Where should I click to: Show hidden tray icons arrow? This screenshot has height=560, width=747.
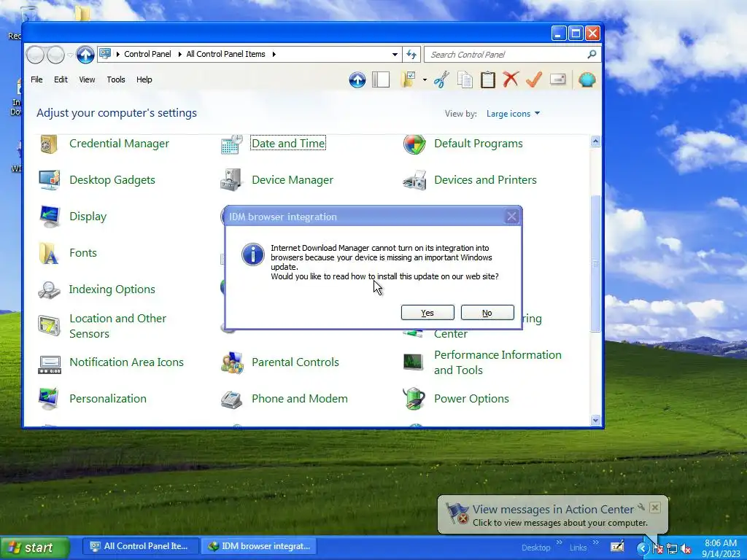pyautogui.click(x=643, y=548)
